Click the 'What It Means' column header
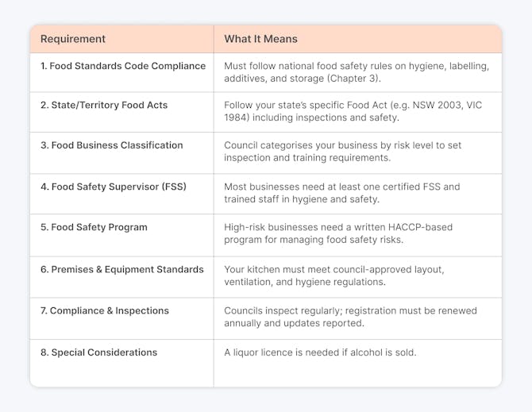The image size is (532, 412). pos(260,39)
